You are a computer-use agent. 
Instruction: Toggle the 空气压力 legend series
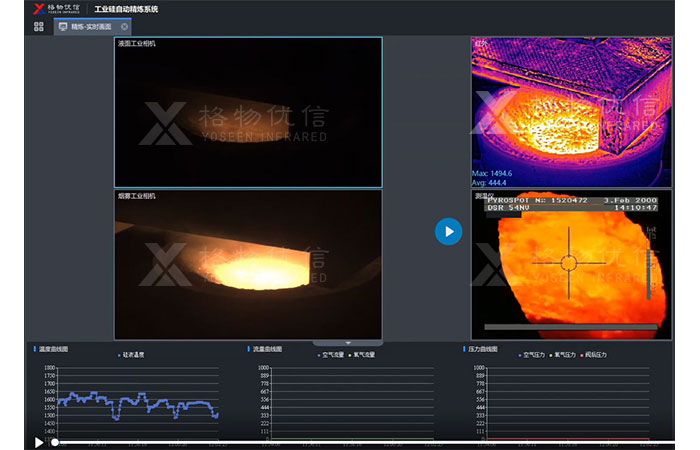point(532,355)
